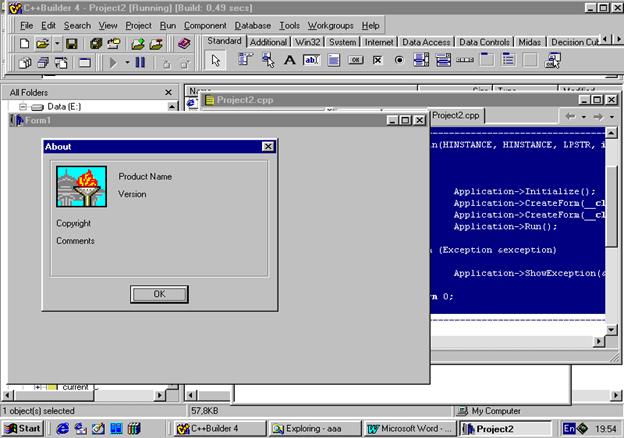Select the arrow pointer in component palette

coord(216,60)
